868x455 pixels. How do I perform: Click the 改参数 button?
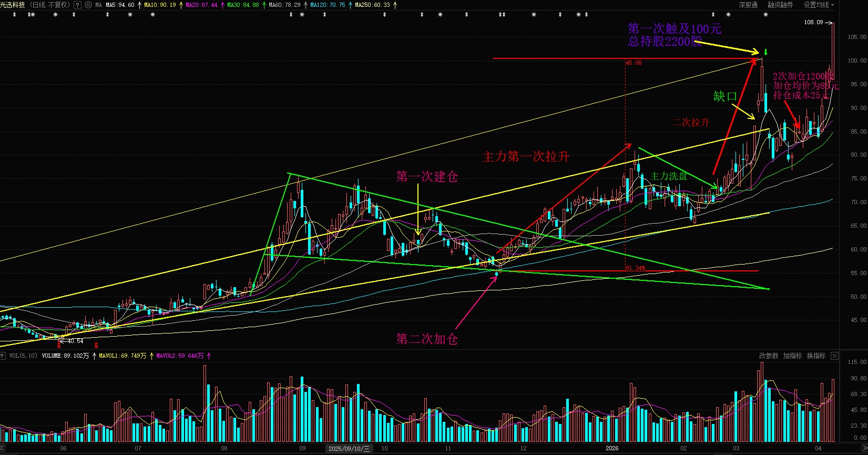coord(769,356)
